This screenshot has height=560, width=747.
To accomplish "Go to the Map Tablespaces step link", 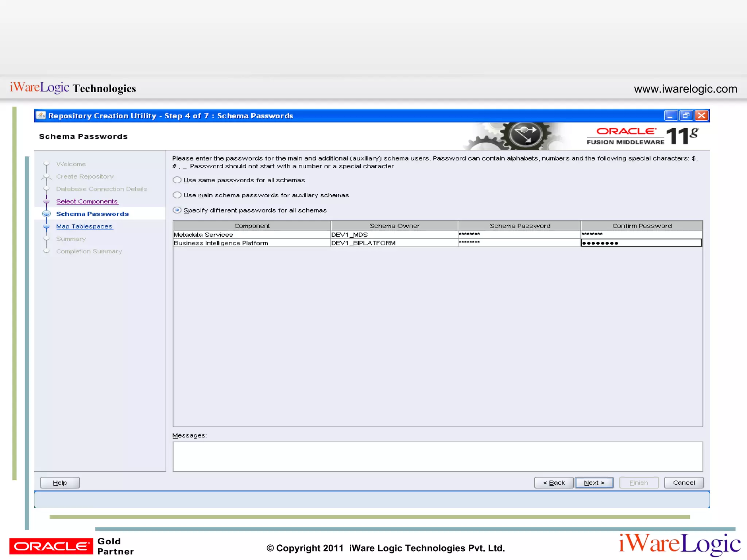I will (x=84, y=226).
